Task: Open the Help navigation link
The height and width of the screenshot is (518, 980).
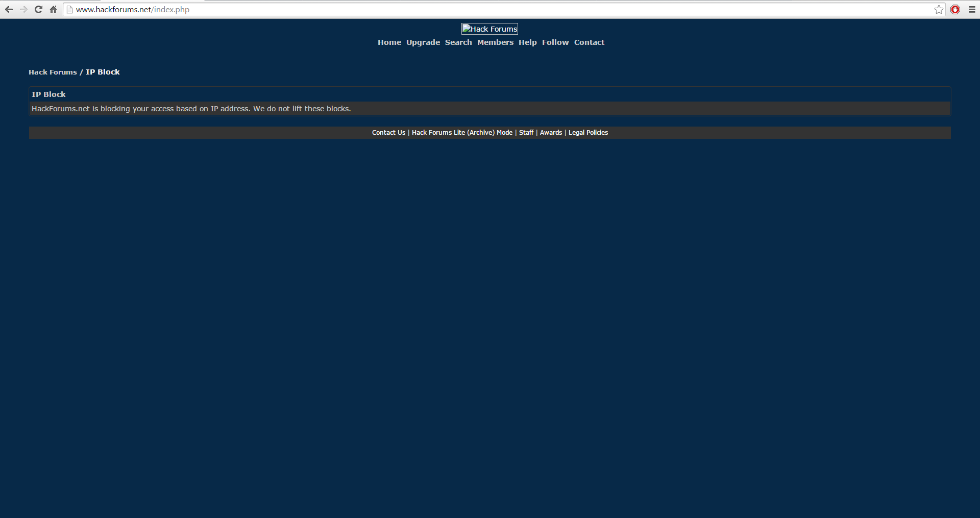Action: [x=528, y=42]
